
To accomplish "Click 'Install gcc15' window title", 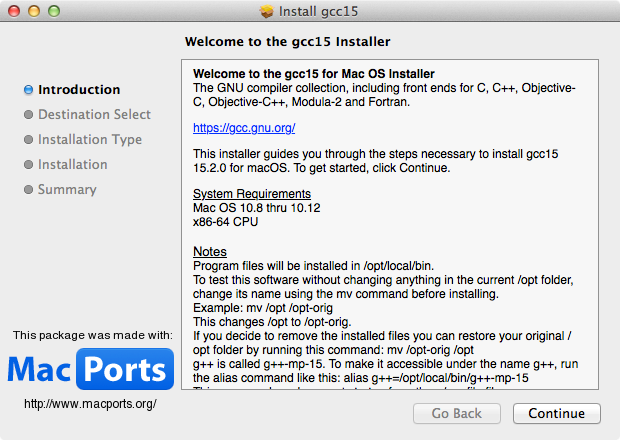I will pyautogui.click(x=318, y=11).
